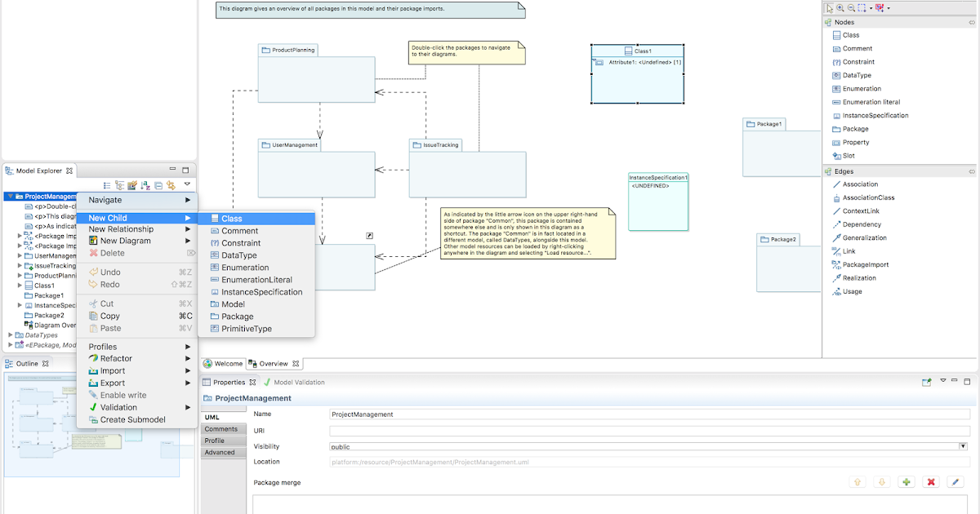Select the Dependency edge tool
The image size is (980, 514).
point(857,224)
